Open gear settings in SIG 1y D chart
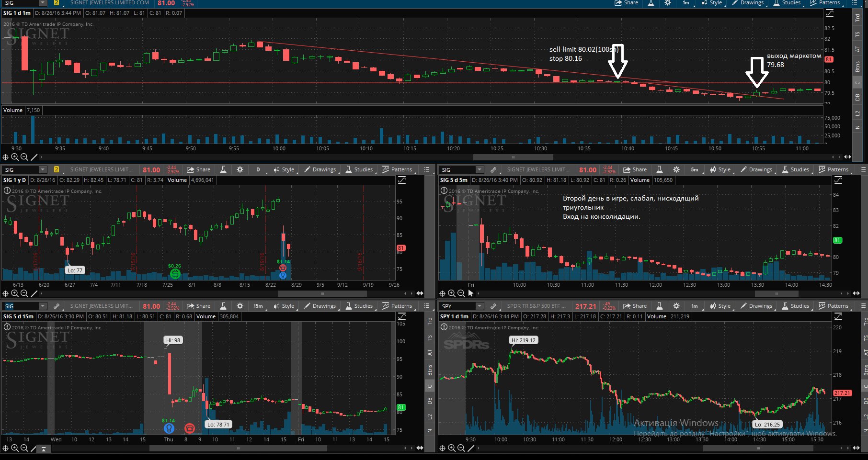The width and height of the screenshot is (868, 460). [240, 169]
